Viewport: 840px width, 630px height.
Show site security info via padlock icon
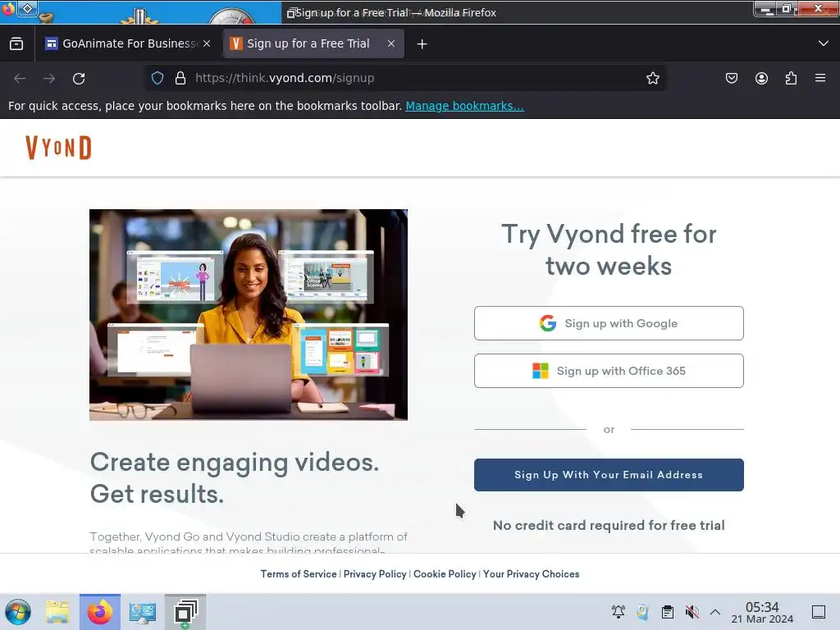pos(180,78)
